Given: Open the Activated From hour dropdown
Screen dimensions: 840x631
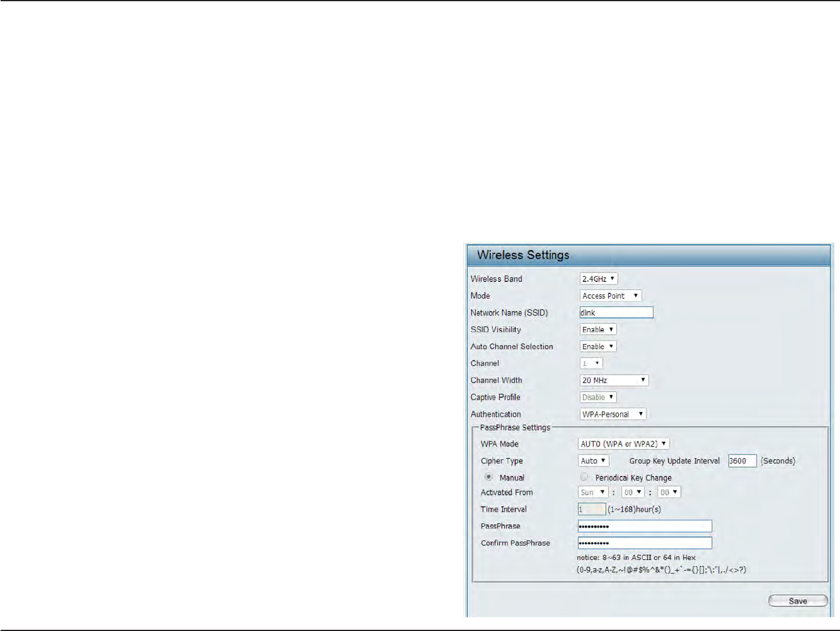Looking at the screenshot, I should [633, 492].
